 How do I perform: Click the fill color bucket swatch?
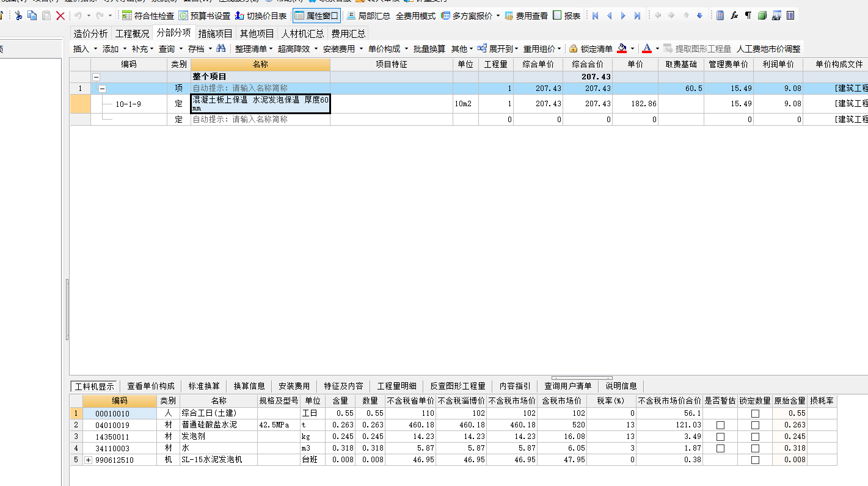tap(622, 48)
